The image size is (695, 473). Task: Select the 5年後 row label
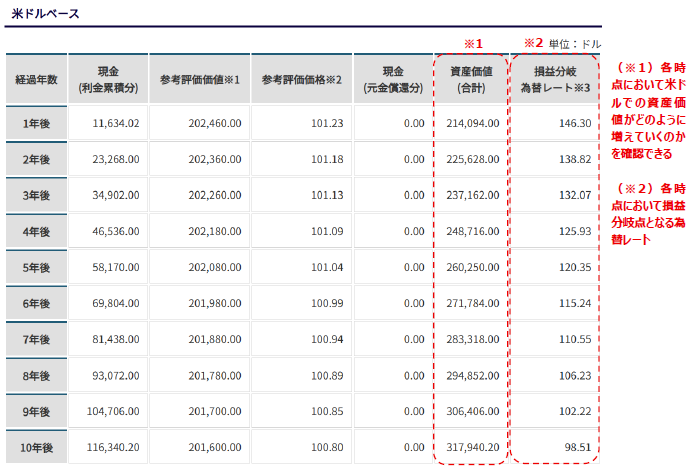click(x=36, y=268)
